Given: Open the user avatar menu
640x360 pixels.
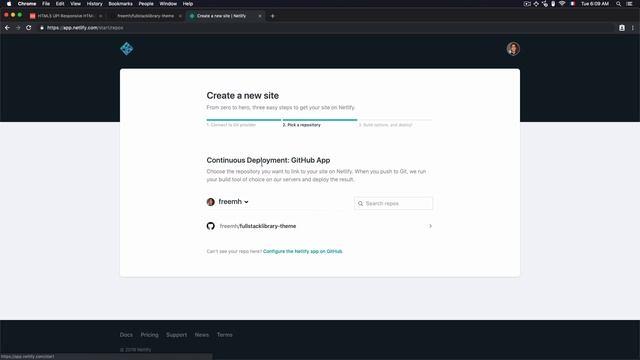Looking at the screenshot, I should click(x=513, y=49).
